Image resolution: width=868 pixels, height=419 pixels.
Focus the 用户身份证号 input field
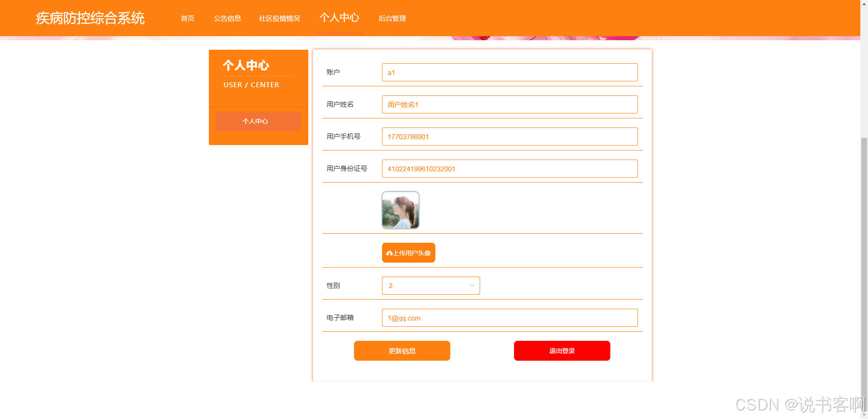pyautogui.click(x=510, y=169)
